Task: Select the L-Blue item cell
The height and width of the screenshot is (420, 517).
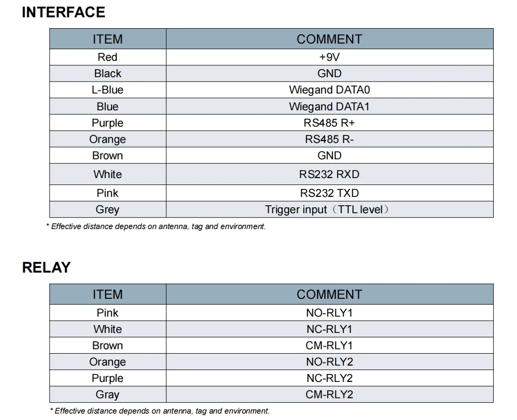Action: (107, 90)
